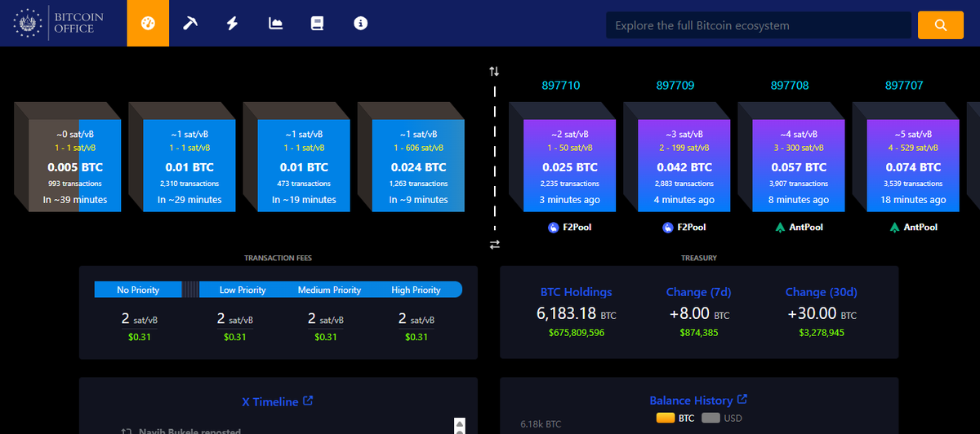Toggle the USD legend in Balance History
Screen dimensions: 980x434
tap(721, 418)
